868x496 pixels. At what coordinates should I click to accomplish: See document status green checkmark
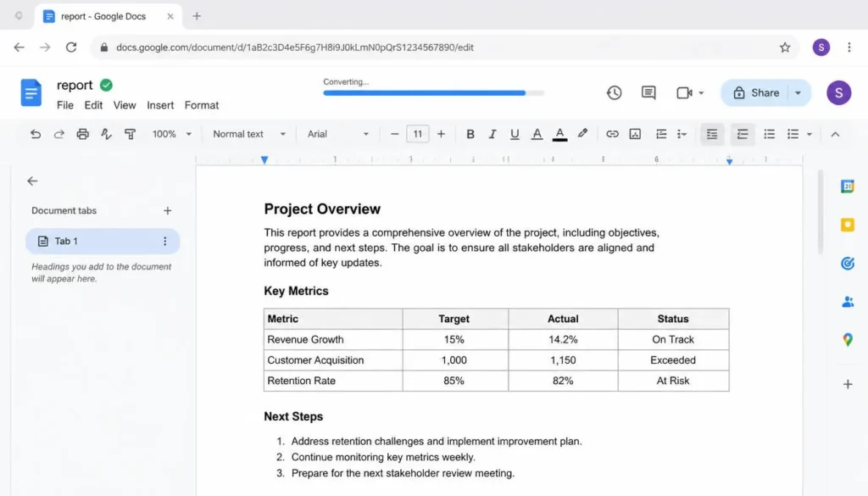pos(106,86)
